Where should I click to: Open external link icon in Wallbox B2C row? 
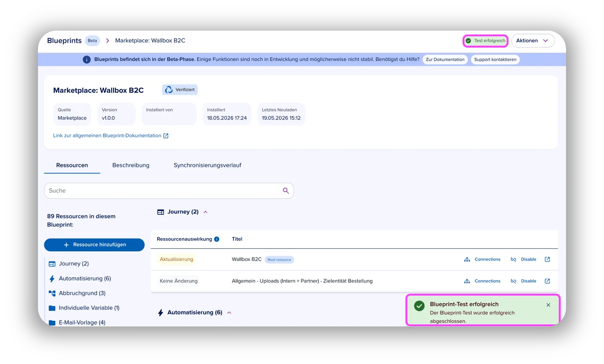click(547, 259)
